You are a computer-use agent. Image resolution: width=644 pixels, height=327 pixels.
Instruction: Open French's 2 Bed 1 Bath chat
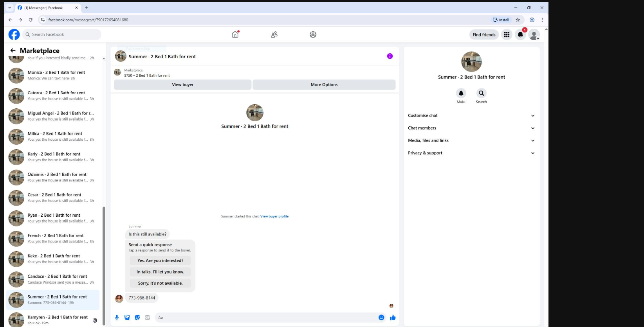coord(53,239)
